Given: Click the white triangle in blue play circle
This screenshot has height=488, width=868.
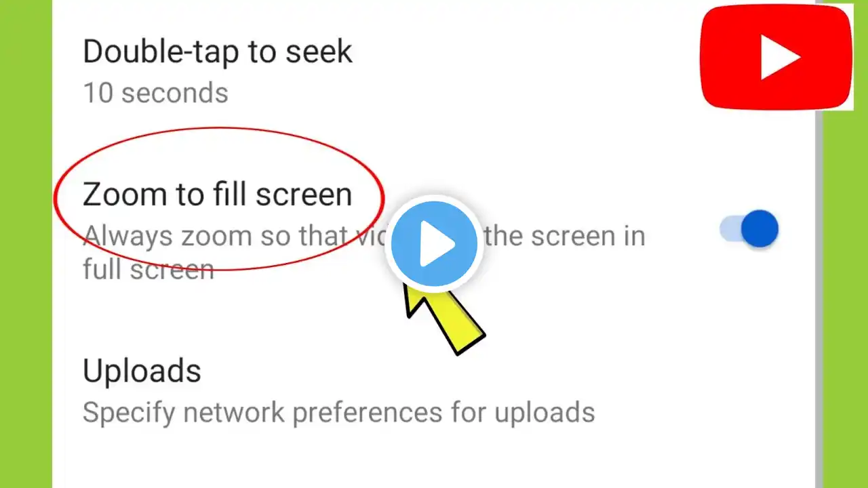Looking at the screenshot, I should click(437, 244).
